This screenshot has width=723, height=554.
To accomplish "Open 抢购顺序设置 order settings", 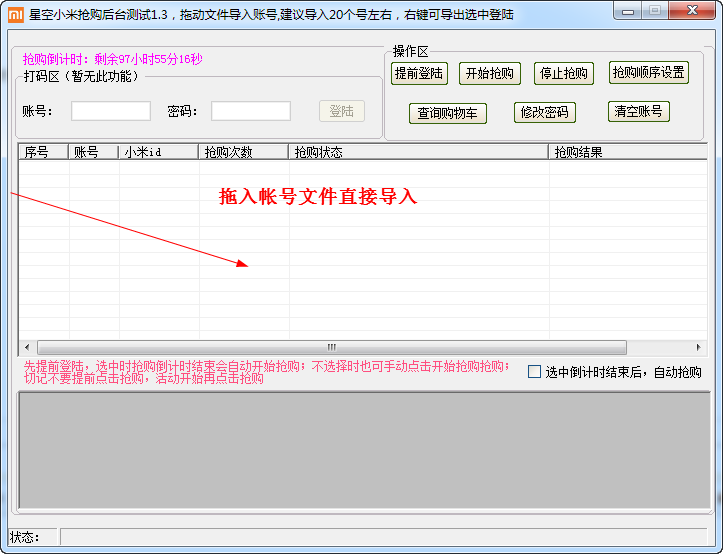I will click(648, 72).
